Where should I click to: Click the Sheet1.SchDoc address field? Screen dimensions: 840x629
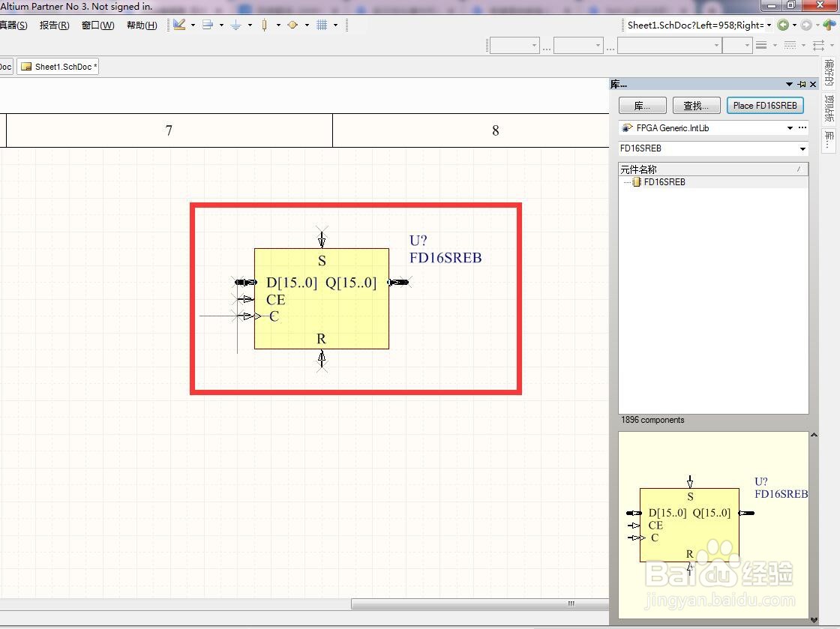coord(694,25)
